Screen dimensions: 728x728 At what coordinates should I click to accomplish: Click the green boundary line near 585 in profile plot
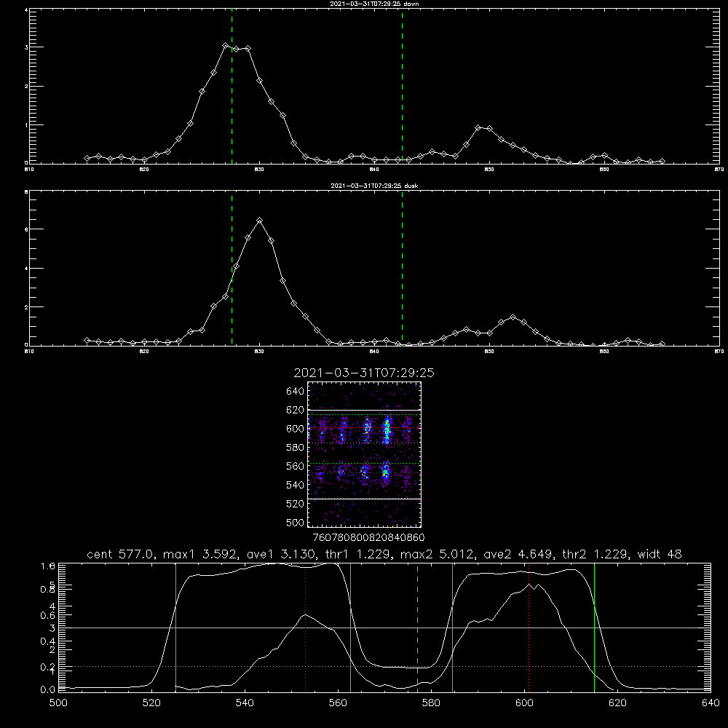click(452, 627)
